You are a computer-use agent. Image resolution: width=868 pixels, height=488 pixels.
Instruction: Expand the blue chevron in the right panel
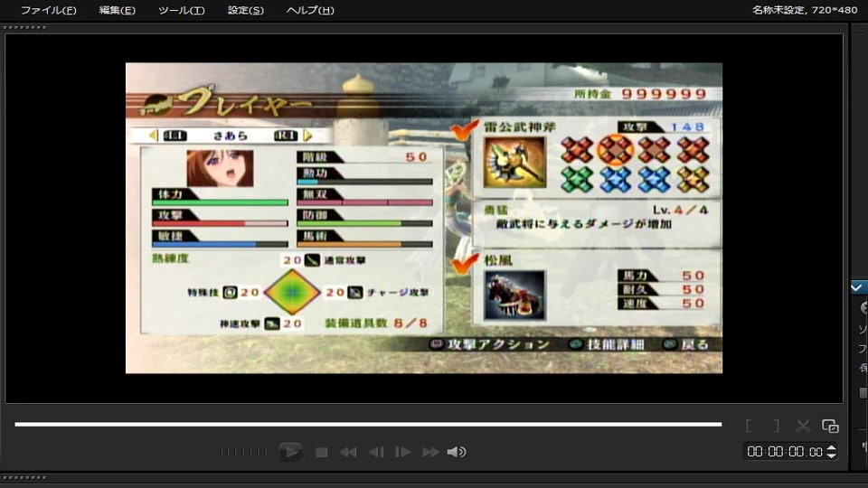pos(856,287)
